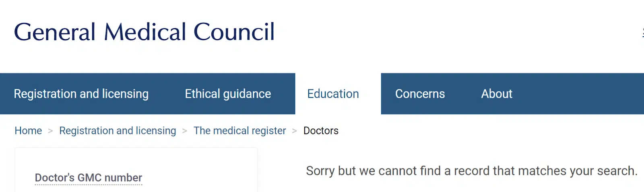The width and height of the screenshot is (644, 192).
Task: Click the General Medical Council logo
Action: pos(144,32)
